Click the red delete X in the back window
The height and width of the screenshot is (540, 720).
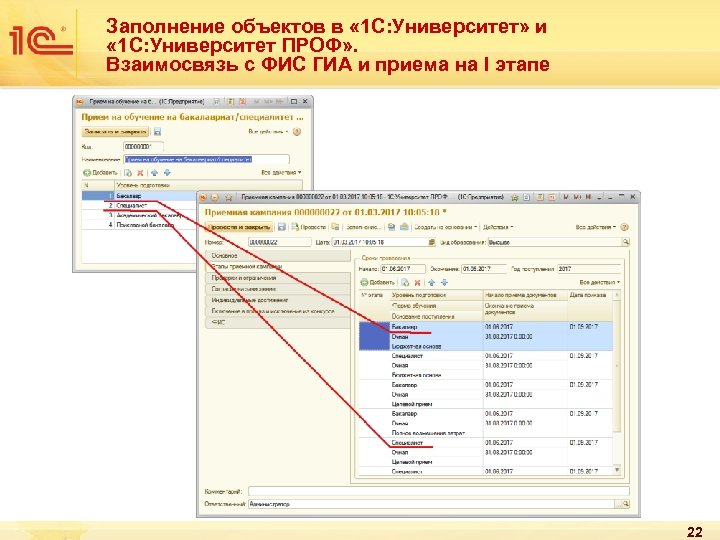(x=141, y=173)
